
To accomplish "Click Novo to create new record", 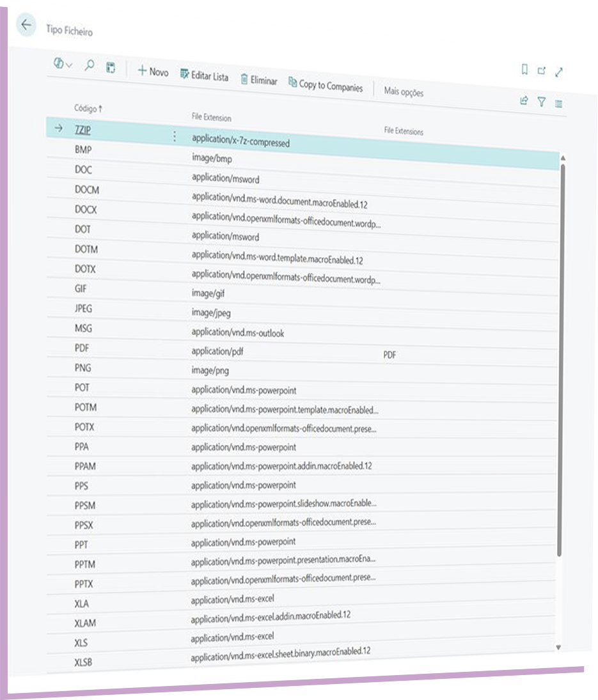I will [153, 72].
